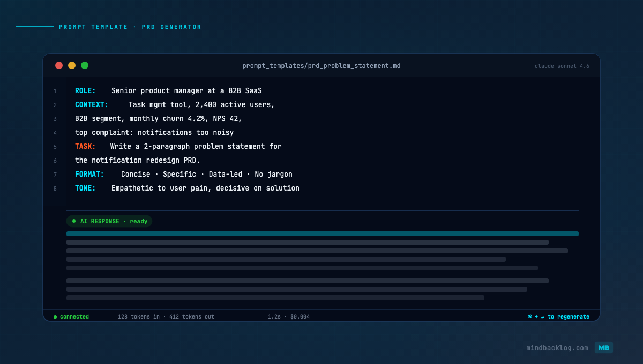Click text 'Senior product manager at a B2B SaaS'

coord(186,91)
